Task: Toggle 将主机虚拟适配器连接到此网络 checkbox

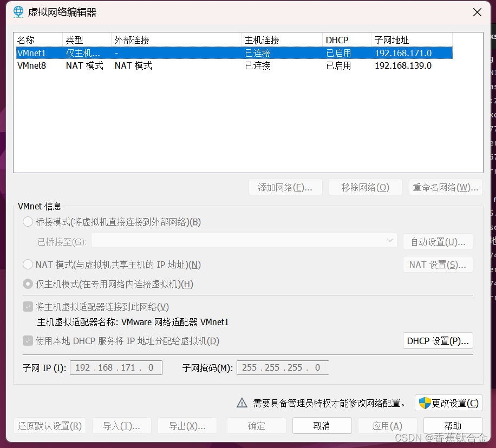Action: click(x=28, y=307)
